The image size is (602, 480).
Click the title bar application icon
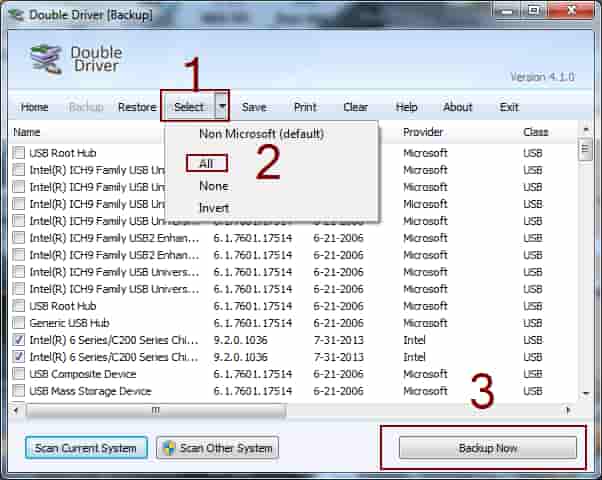[x=17, y=15]
